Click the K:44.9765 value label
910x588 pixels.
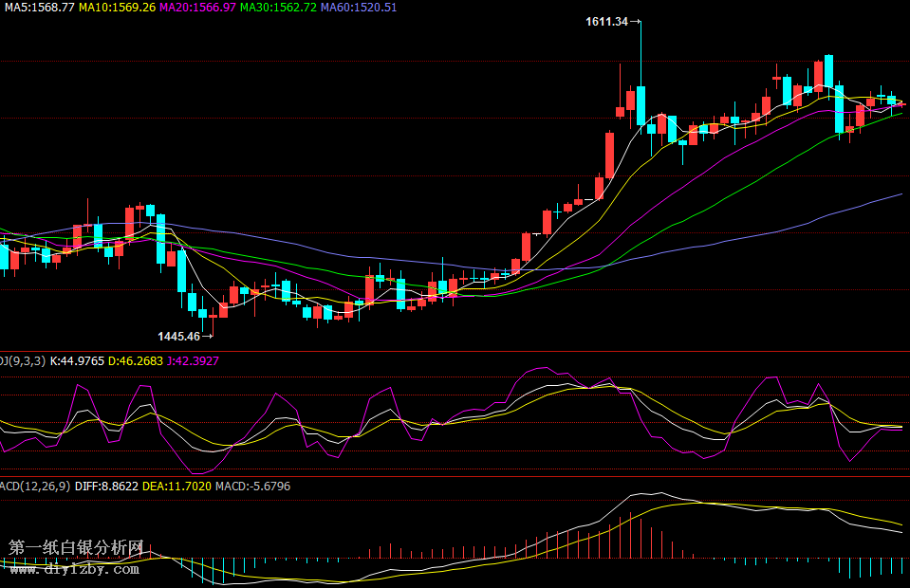pos(77,360)
